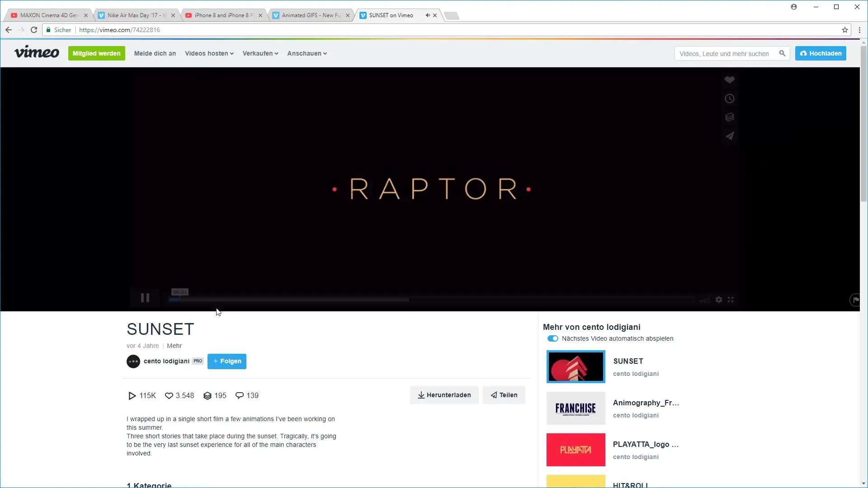Reload the current page
The width and height of the screenshot is (868, 488).
tap(33, 30)
